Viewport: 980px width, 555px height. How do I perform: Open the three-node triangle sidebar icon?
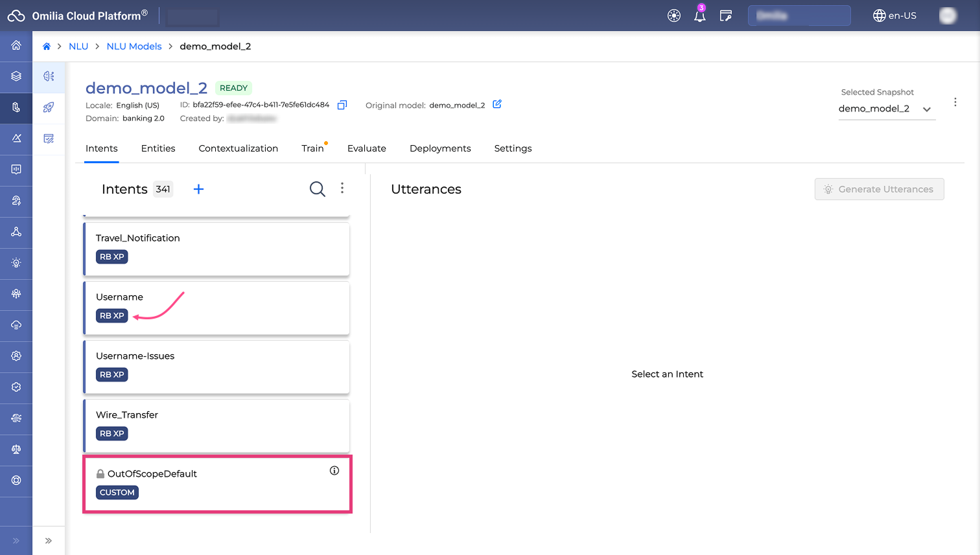pyautogui.click(x=16, y=231)
